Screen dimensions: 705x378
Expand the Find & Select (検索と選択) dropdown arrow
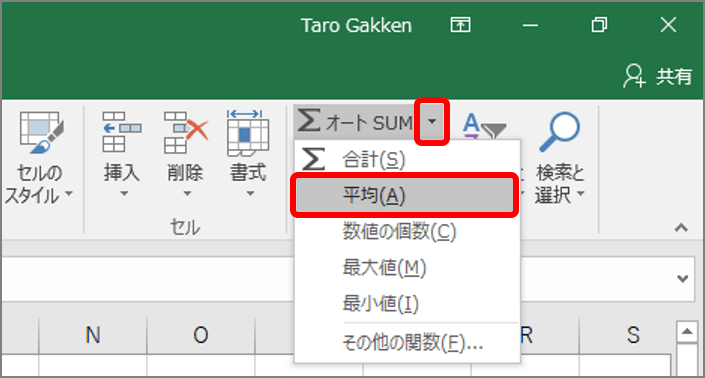[581, 194]
